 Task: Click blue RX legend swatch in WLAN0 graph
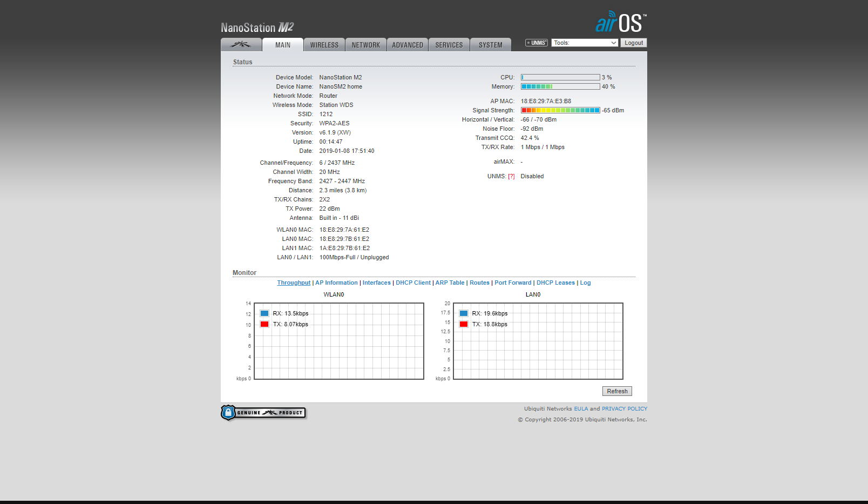265,313
